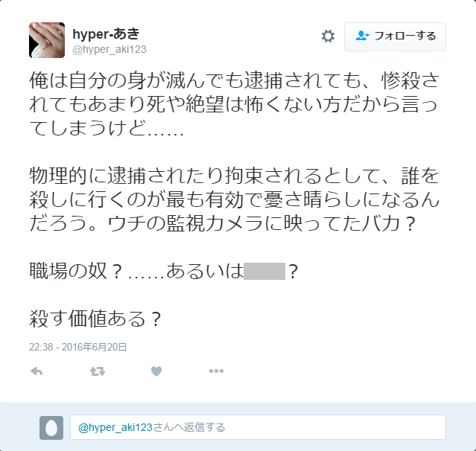Click the hyper-あき display name
476x451 pixels.
(x=106, y=33)
